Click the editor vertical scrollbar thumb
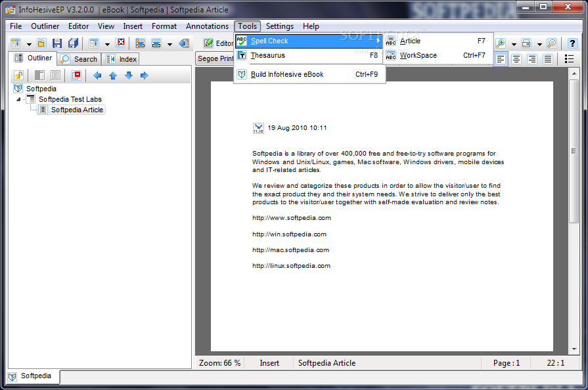 pos(574,151)
